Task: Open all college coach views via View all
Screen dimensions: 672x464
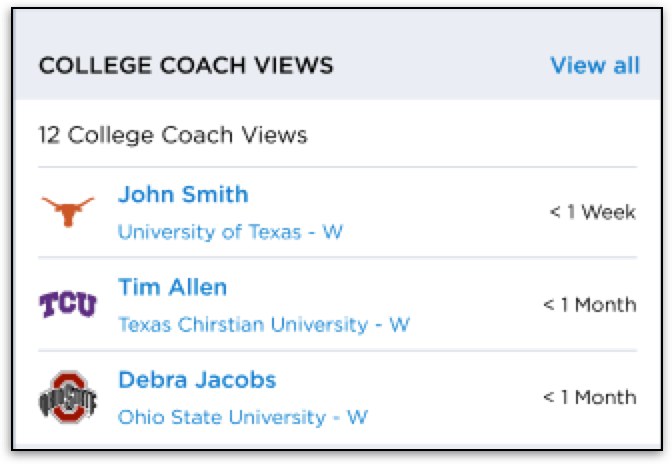Action: [594, 66]
